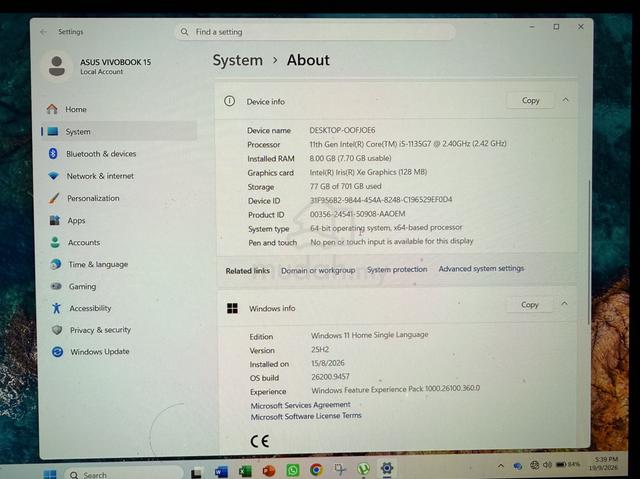Click the Windows 11 Home Single Language text
640x479 pixels.
click(x=369, y=335)
